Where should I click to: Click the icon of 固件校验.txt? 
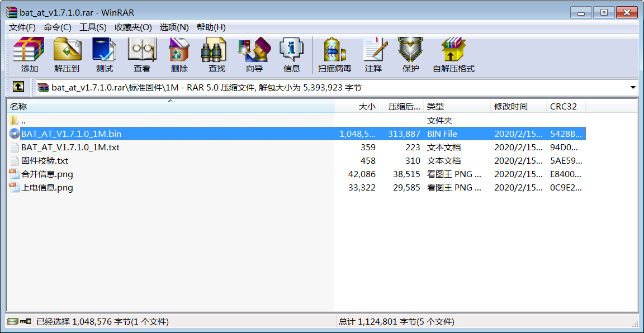[x=15, y=160]
